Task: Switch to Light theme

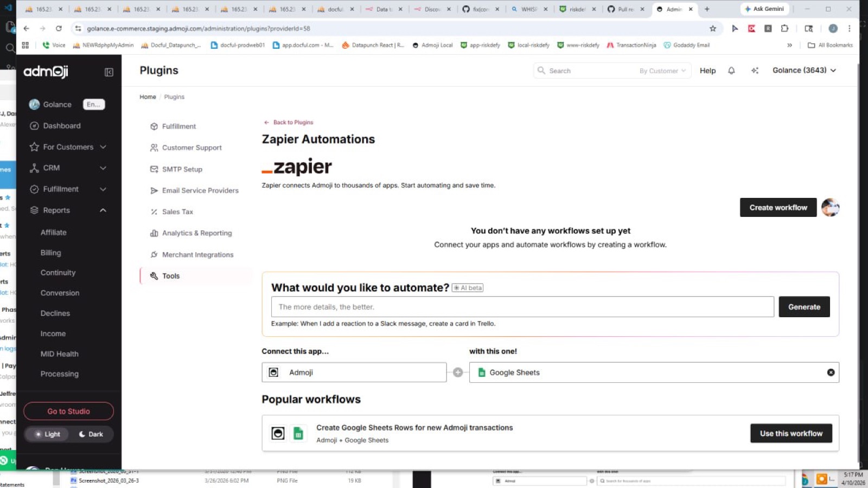Action: point(47,434)
